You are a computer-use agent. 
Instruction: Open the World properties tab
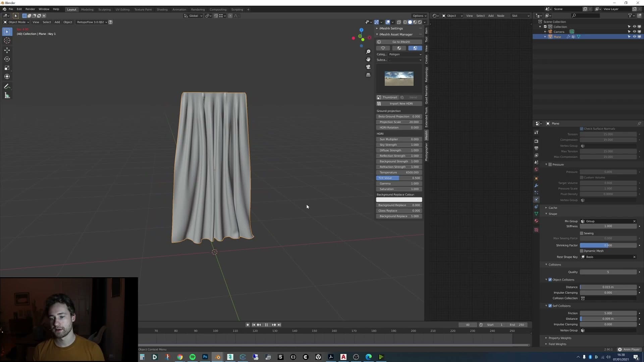tap(536, 170)
